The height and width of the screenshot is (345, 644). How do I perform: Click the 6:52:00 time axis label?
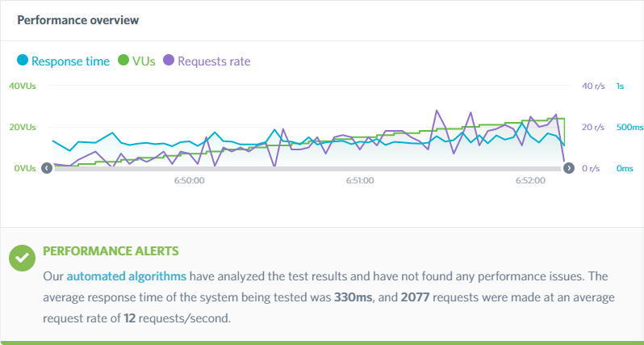(530, 180)
